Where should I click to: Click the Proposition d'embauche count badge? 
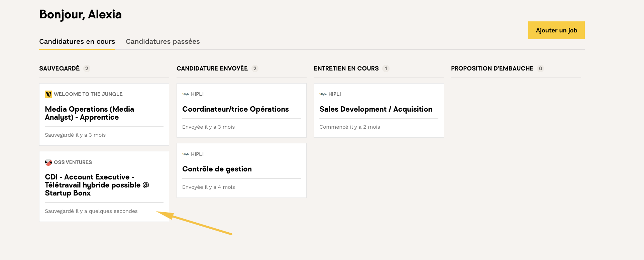tap(540, 69)
